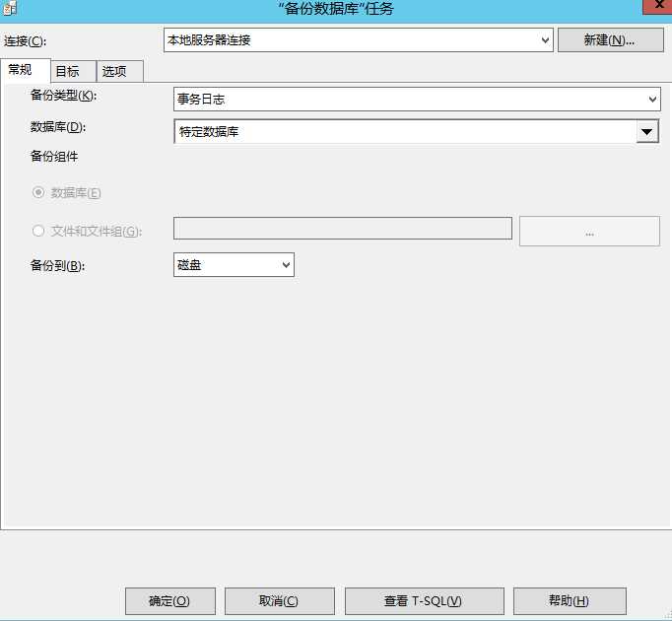Expand the 数据库 特定数据库 dropdown
The height and width of the screenshot is (621, 672).
pyautogui.click(x=647, y=132)
